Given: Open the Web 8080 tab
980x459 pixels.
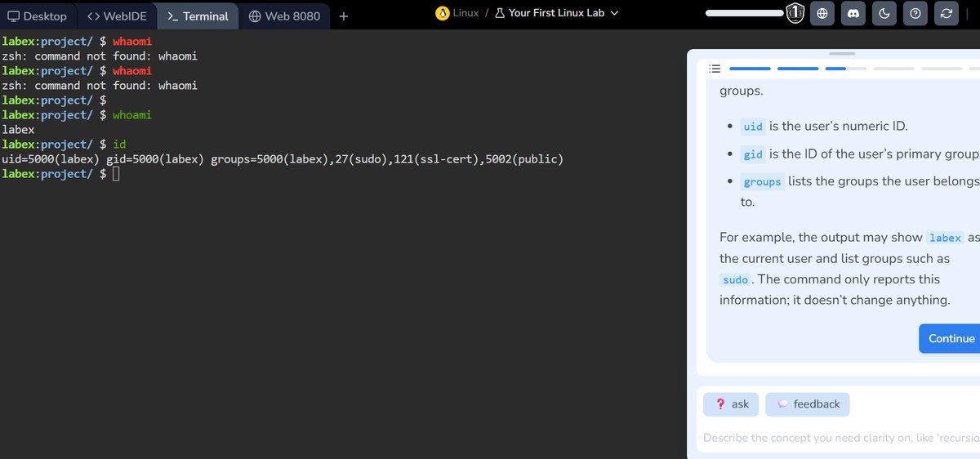Looking at the screenshot, I should pos(285,16).
